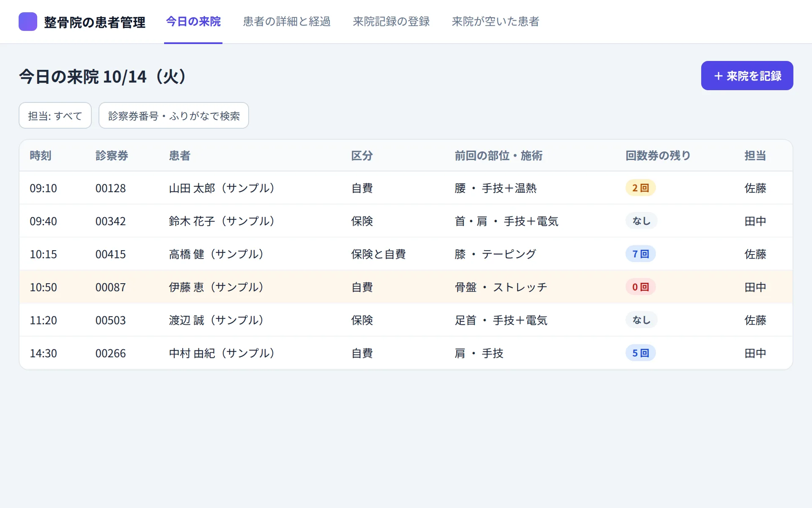Click the 7回 ticket badge
Image resolution: width=812 pixels, height=508 pixels.
[640, 254]
